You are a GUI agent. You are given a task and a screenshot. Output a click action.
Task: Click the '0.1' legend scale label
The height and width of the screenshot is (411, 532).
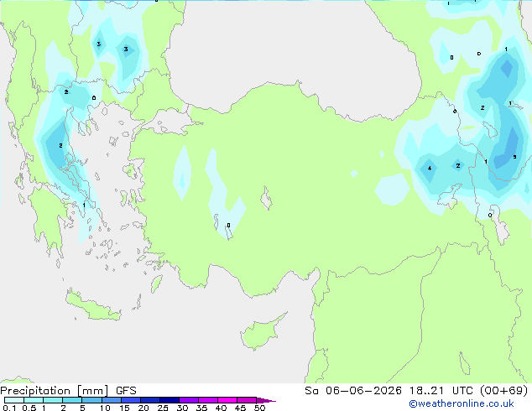tap(9, 408)
